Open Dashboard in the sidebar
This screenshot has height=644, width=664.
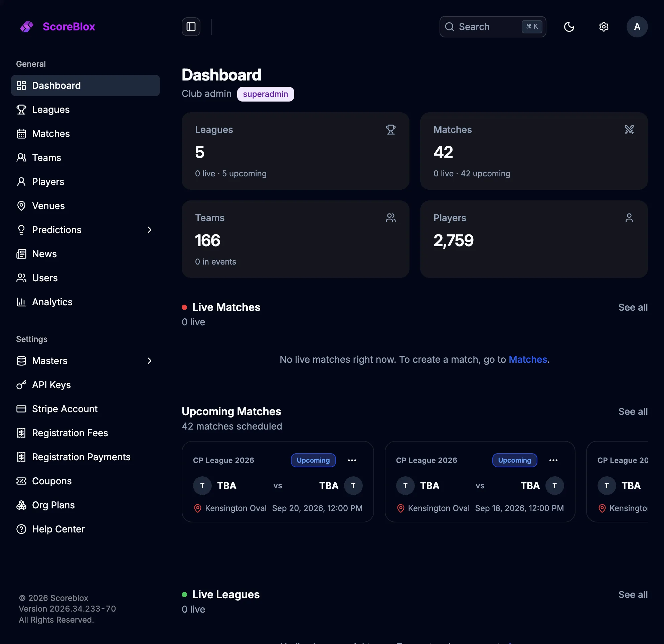(x=86, y=86)
